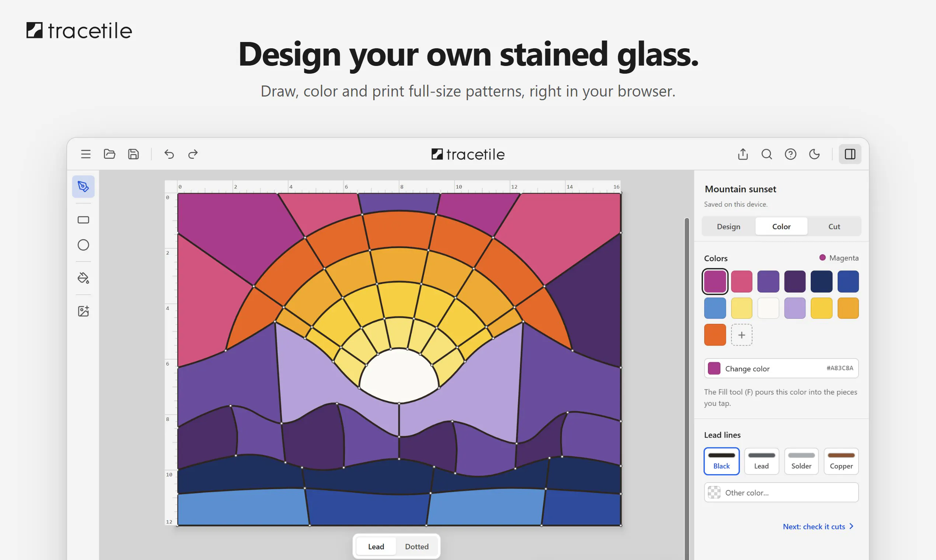Viewport: 936px width, 560px height.
Task: Pick the orange color swatch
Action: 715,335
